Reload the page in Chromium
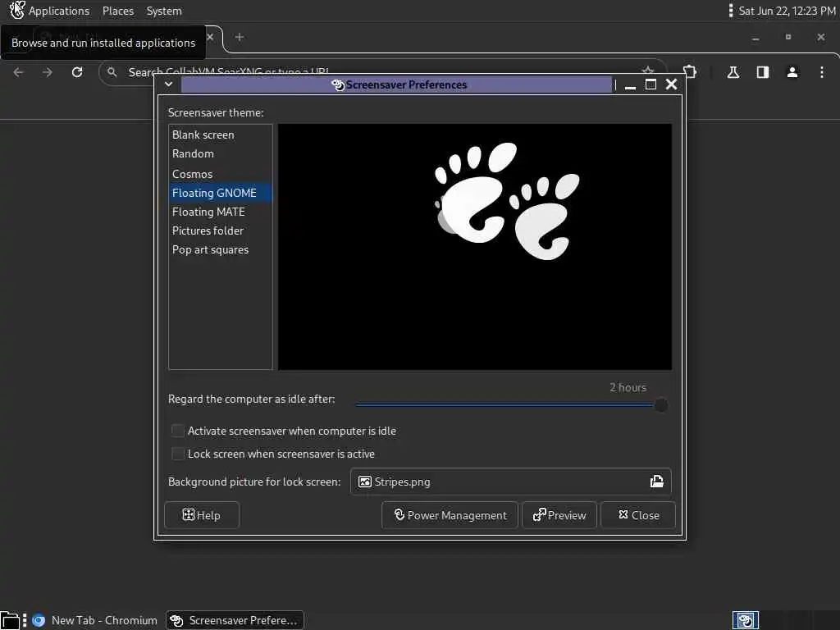The width and height of the screenshot is (840, 630). coord(77,72)
